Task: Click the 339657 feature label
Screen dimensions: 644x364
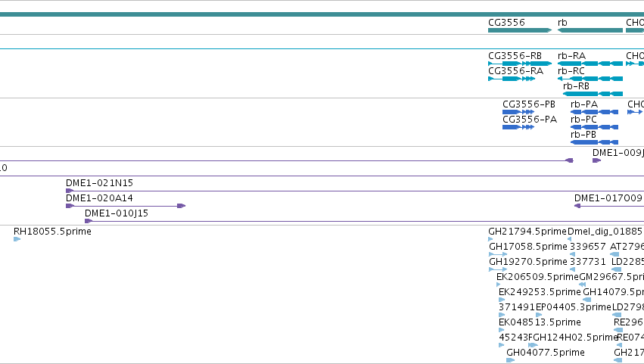Action: [x=588, y=247]
